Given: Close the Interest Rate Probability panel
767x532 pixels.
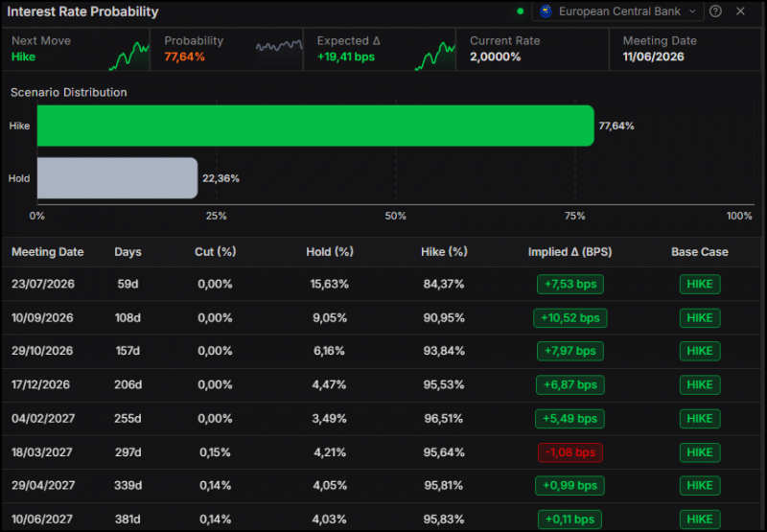Looking at the screenshot, I should point(740,12).
